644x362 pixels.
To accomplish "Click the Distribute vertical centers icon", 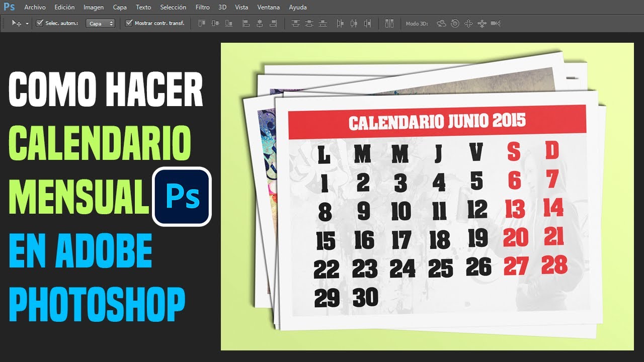I will [309, 23].
